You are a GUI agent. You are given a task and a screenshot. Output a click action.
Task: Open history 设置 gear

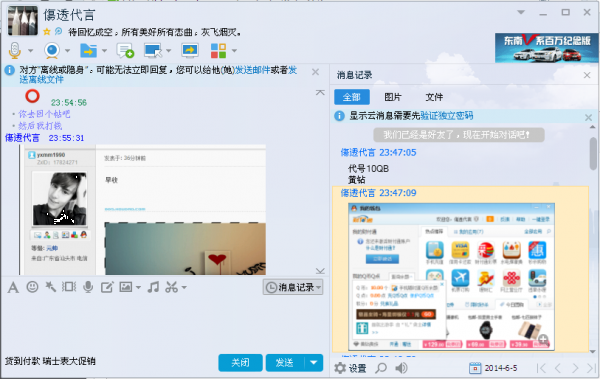[350, 368]
